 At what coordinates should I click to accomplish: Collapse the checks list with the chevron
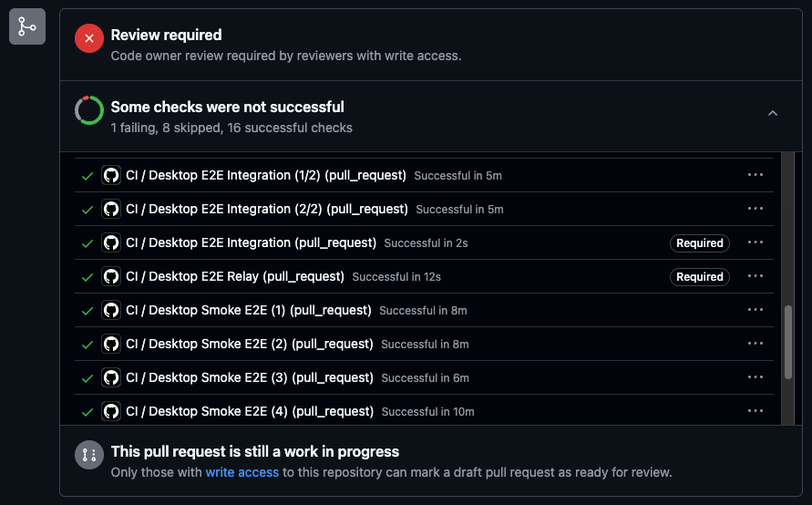(x=773, y=113)
